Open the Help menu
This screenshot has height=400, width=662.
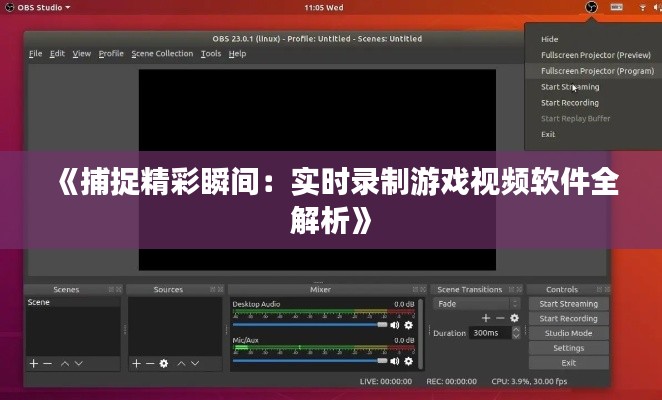click(x=237, y=54)
